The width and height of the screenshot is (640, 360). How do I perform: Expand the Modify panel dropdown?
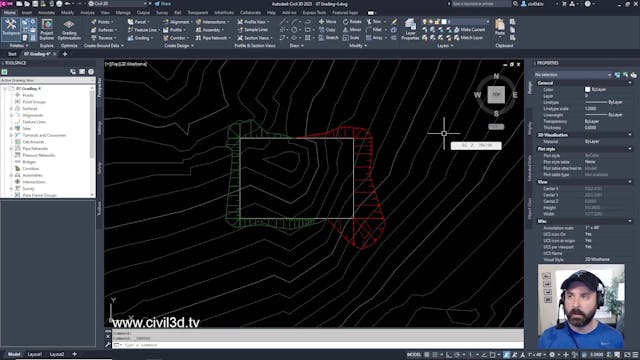coord(358,46)
